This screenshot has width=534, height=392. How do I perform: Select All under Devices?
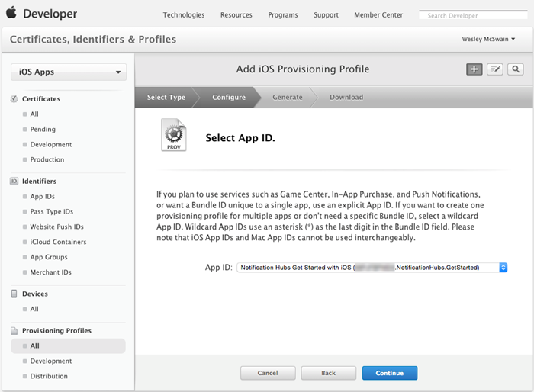[x=34, y=309]
